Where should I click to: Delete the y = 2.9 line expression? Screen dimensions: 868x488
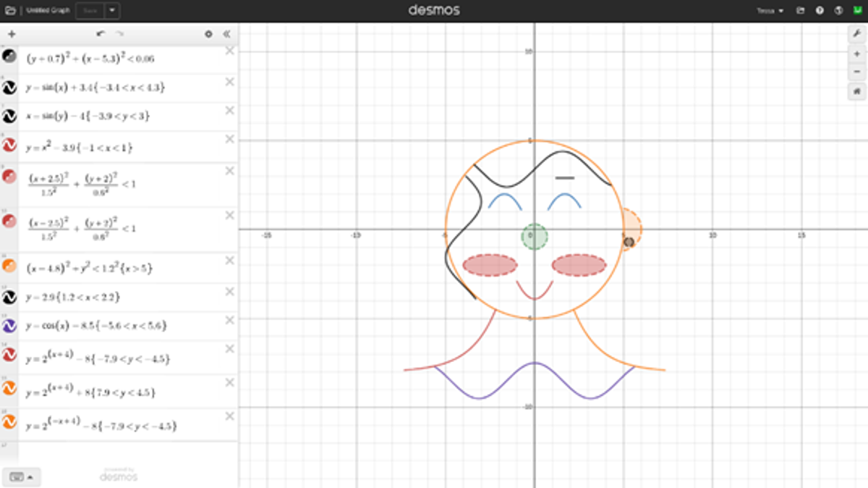coord(229,292)
